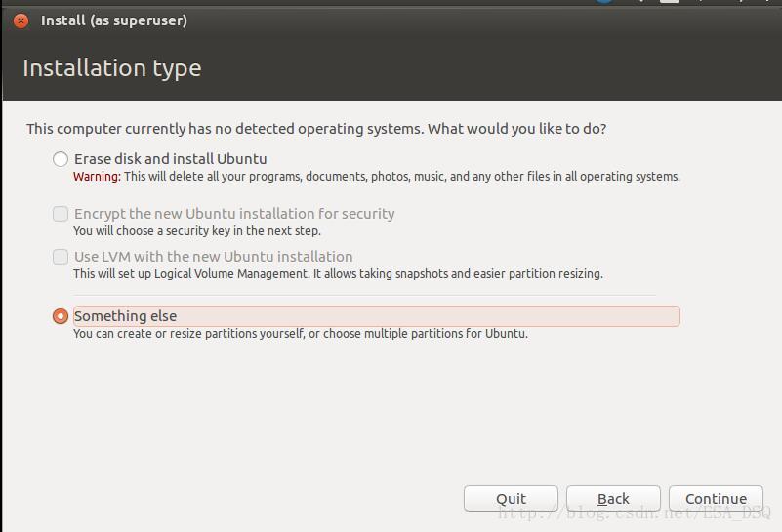Click the 'Installation type' heading
782x532 pixels.
(112, 68)
